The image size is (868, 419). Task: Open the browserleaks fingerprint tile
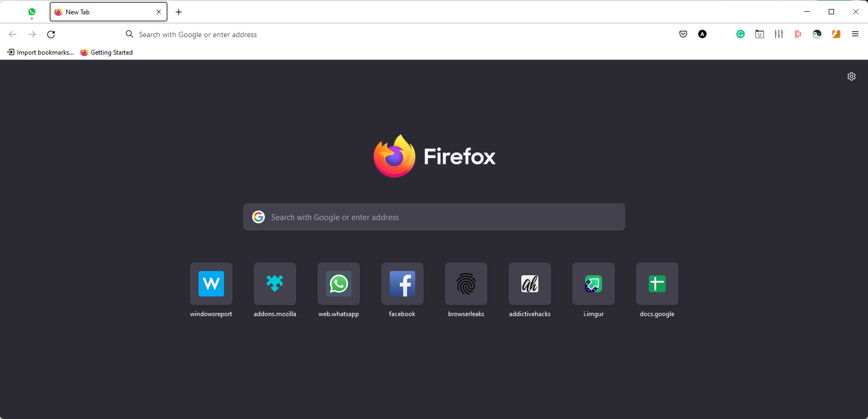[x=466, y=284]
